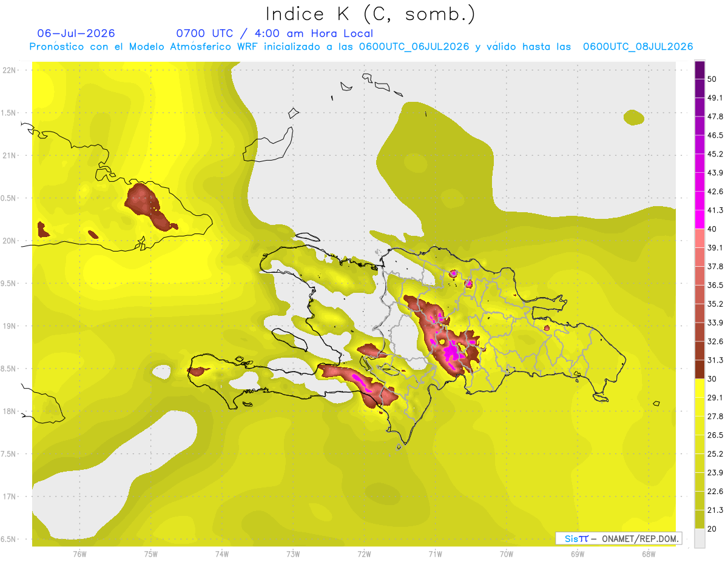Viewport: 728px width, 562px height.
Task: Click the "45.2" color scale value
Action: pos(715,154)
